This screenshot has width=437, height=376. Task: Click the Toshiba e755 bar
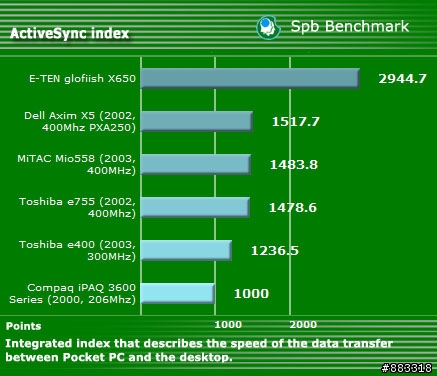tap(195, 207)
